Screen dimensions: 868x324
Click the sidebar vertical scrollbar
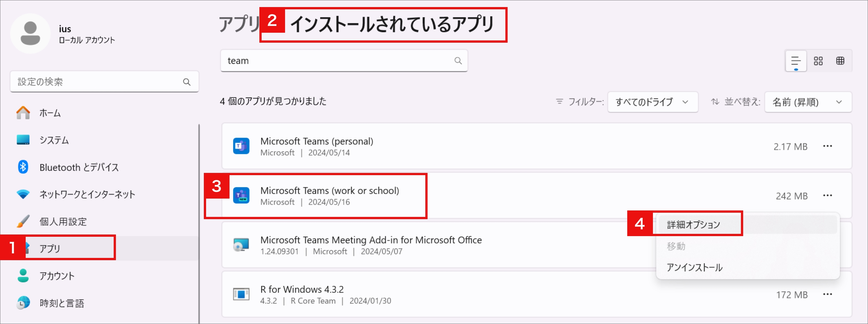199,224
